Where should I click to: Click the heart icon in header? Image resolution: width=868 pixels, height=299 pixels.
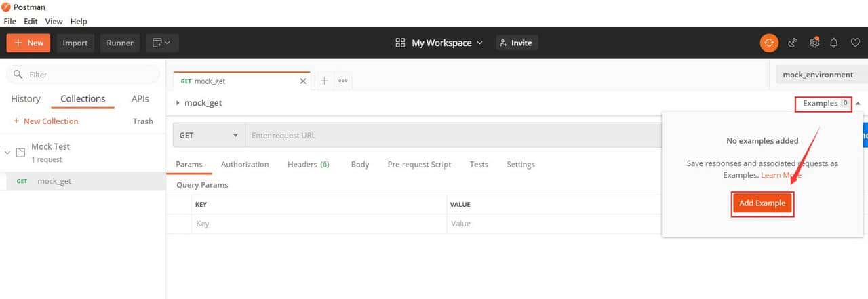[x=855, y=43]
